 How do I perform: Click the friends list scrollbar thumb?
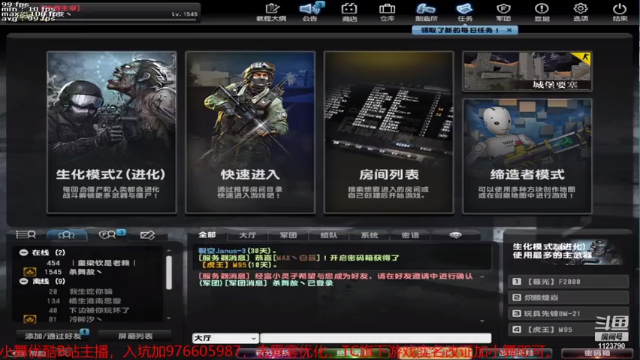point(169,273)
